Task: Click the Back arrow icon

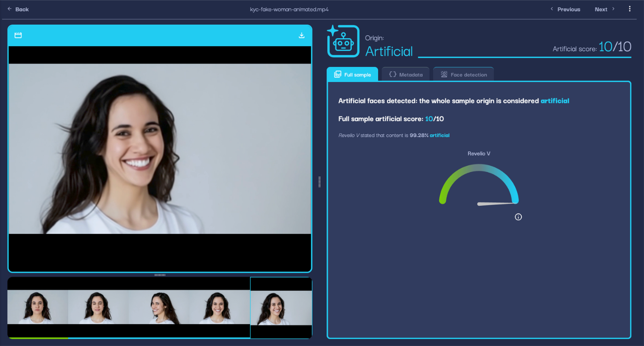Action: tap(9, 9)
